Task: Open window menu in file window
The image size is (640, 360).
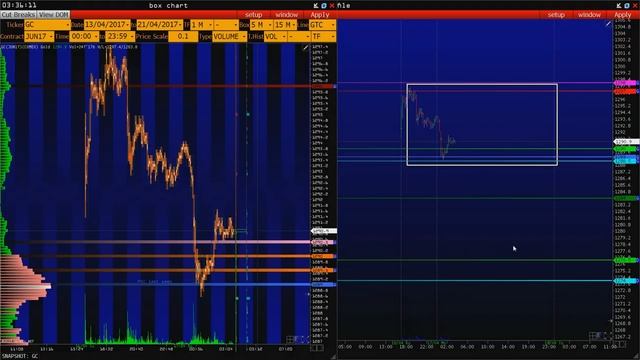Action: coord(589,15)
